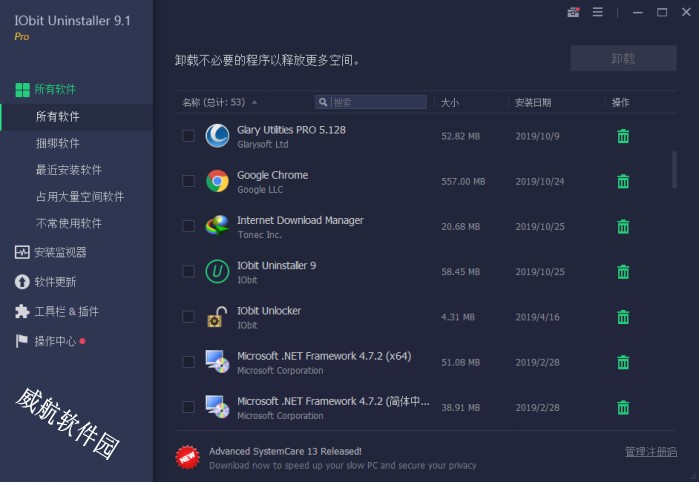Tick the IObit Uninstaller 9 checkbox

click(188, 272)
